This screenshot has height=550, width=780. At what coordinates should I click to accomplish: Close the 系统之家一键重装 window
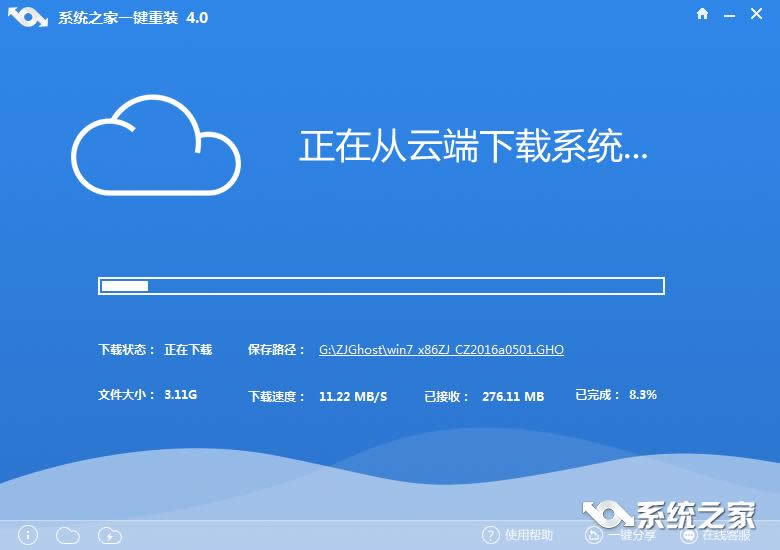click(x=756, y=14)
